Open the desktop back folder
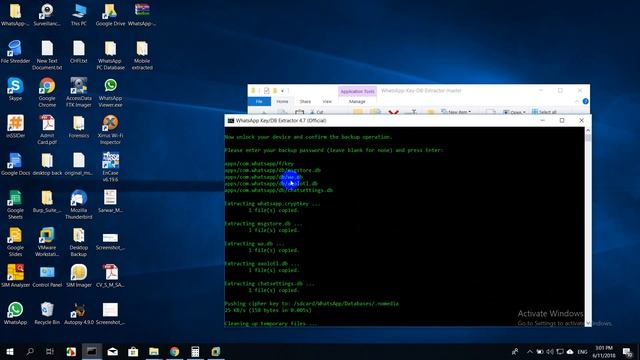640x360 pixels. tap(47, 164)
